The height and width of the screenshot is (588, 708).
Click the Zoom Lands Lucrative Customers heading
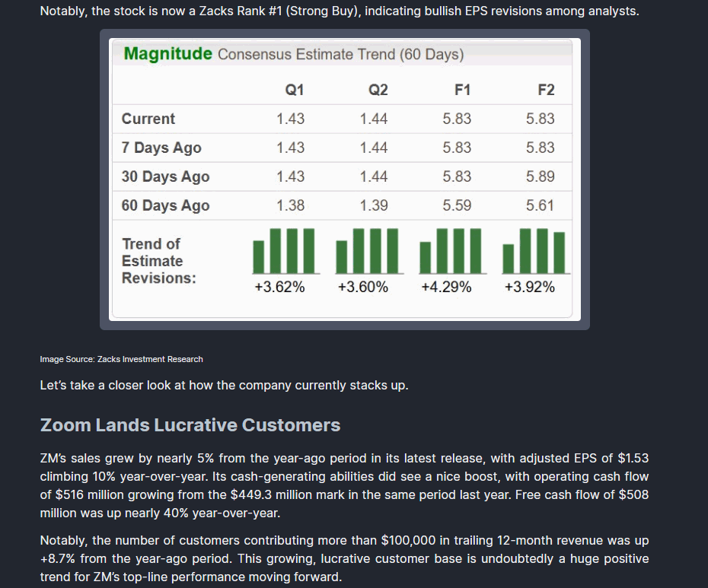pyautogui.click(x=190, y=424)
